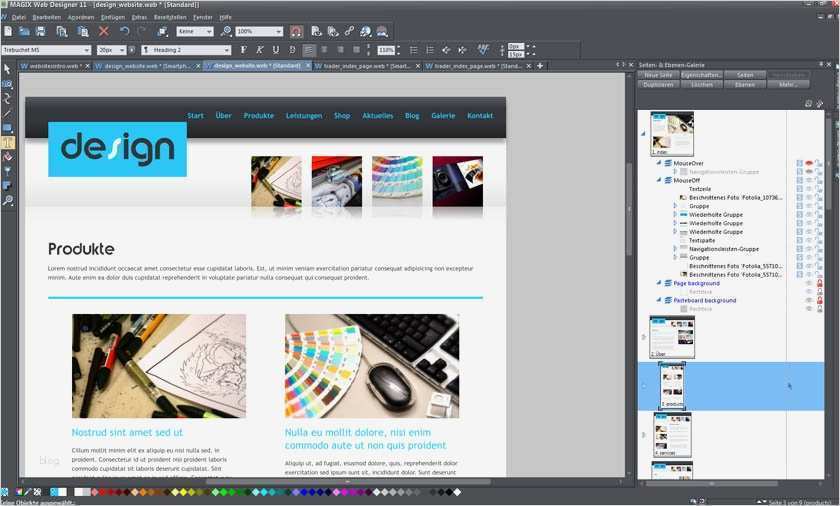Select the Fill tool in left toolbar
The image size is (840, 506).
point(8,157)
